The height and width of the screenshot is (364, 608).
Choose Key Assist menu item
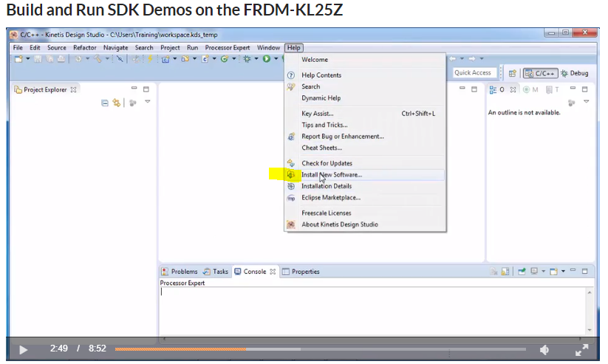click(x=365, y=114)
